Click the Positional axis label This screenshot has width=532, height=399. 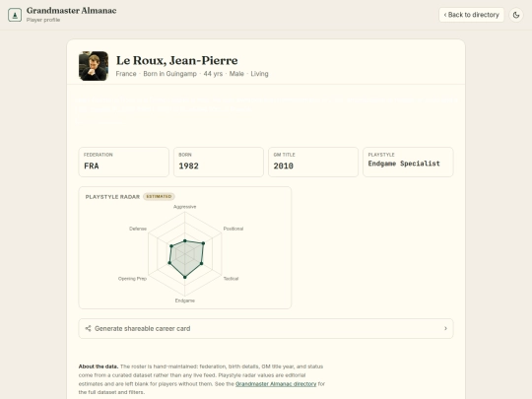[x=233, y=229]
